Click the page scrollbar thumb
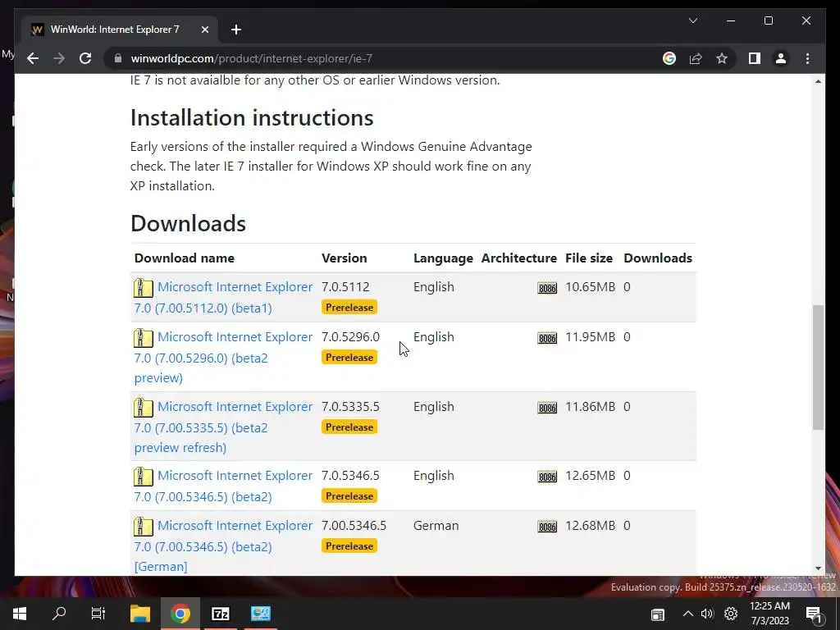The height and width of the screenshot is (630, 840). tap(818, 367)
